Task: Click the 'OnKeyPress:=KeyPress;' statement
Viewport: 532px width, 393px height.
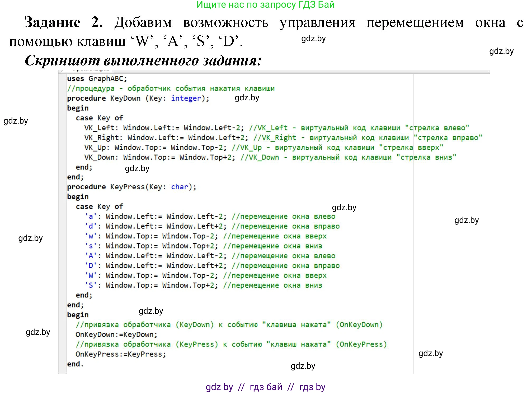Action: pos(121,354)
